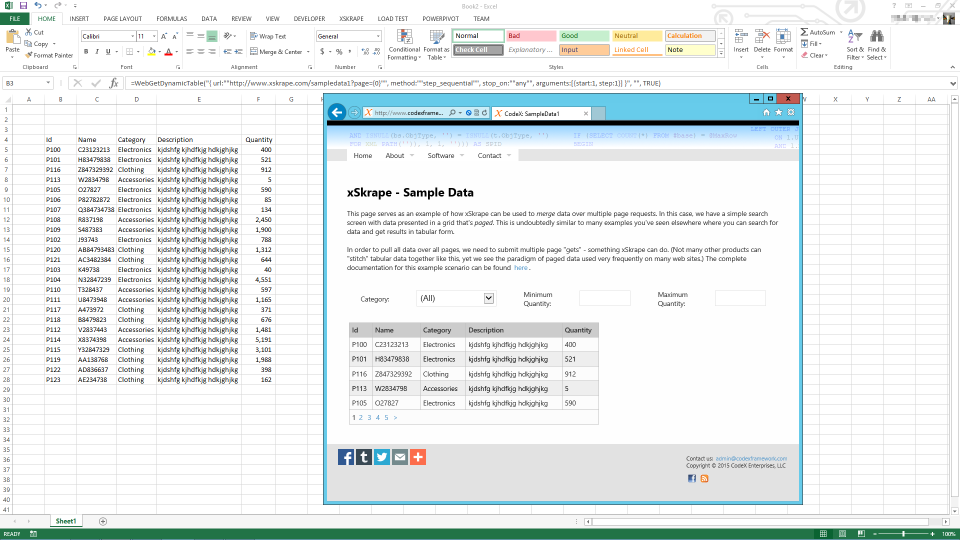Click the next page arrow in the grid pager
Image resolution: width=960 pixels, height=540 pixels.
(x=396, y=418)
